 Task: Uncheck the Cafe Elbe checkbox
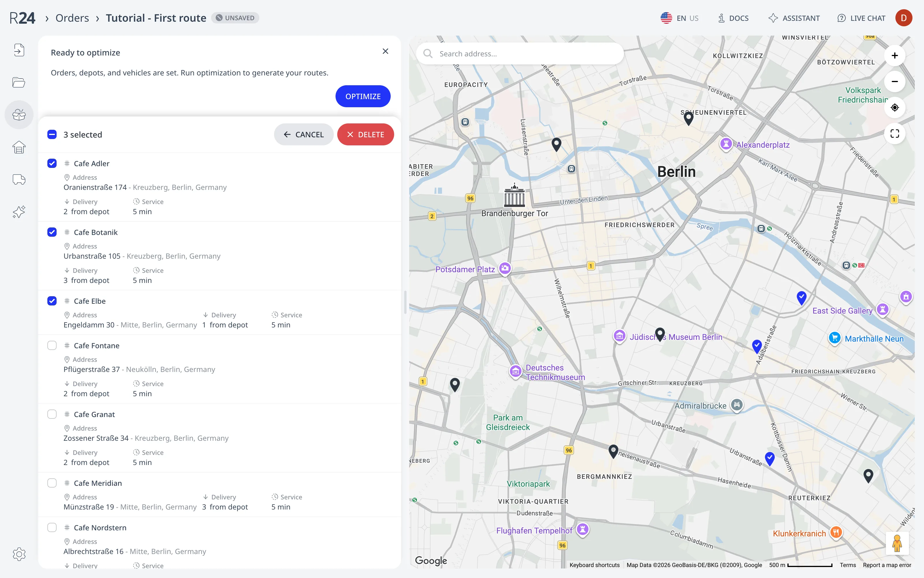tap(52, 301)
